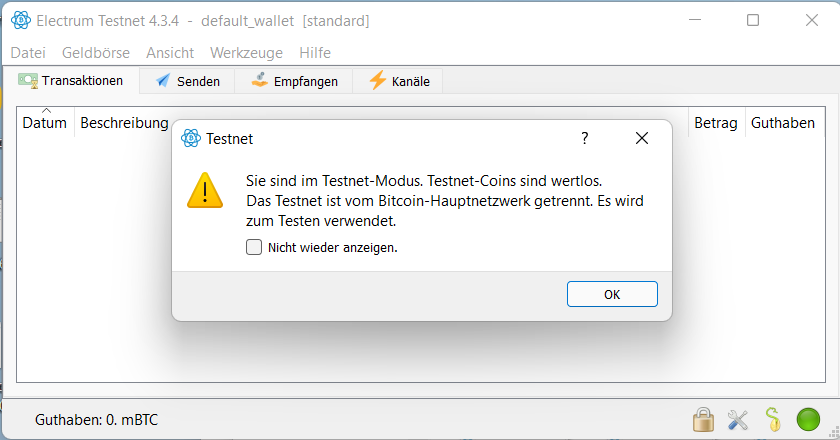The image size is (840, 440).
Task: Enable the 'Nicht wieder anzeigen' checkbox
Action: point(254,247)
